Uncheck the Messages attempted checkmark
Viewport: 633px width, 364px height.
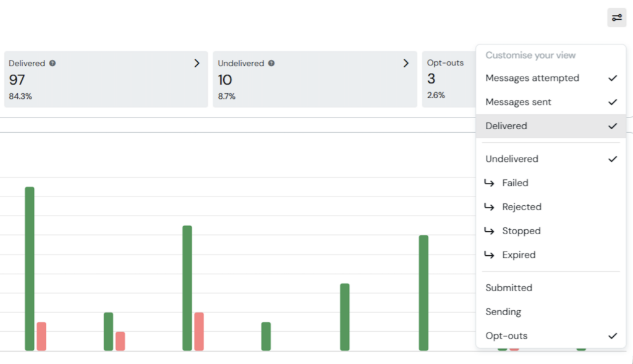[x=613, y=78]
